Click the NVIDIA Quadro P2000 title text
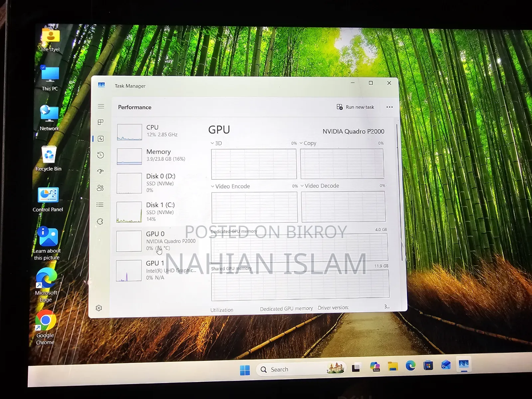 353,131
